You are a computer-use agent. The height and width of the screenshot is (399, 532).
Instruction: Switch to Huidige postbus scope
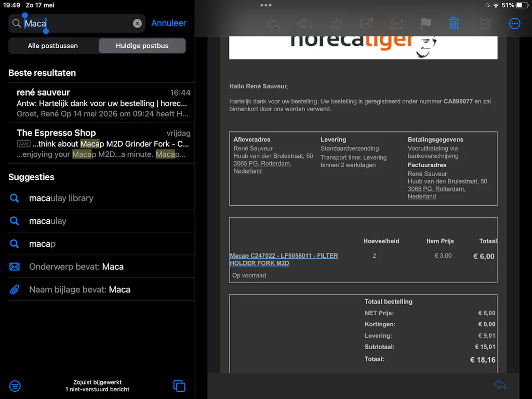(142, 46)
